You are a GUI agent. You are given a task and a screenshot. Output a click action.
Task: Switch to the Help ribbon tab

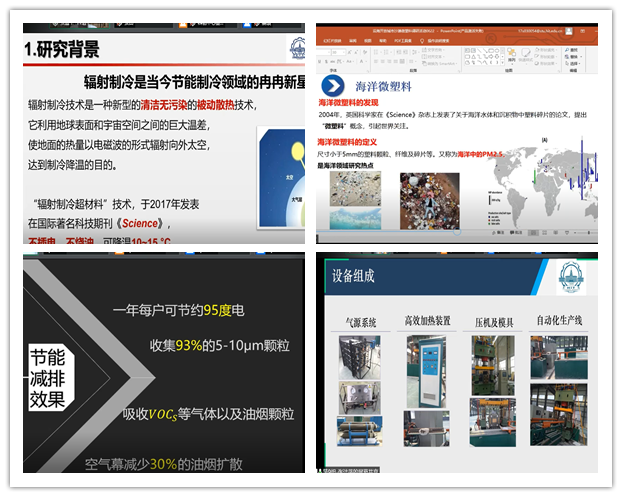click(383, 41)
